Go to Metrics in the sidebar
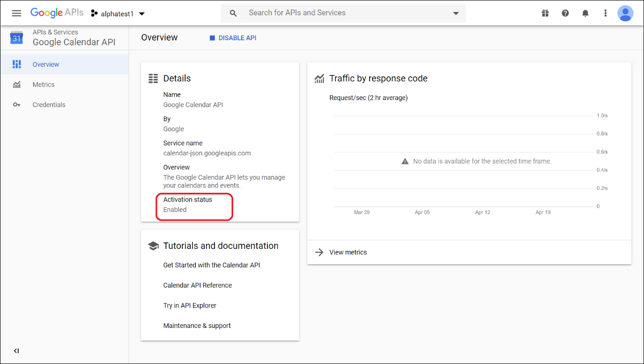 click(43, 85)
